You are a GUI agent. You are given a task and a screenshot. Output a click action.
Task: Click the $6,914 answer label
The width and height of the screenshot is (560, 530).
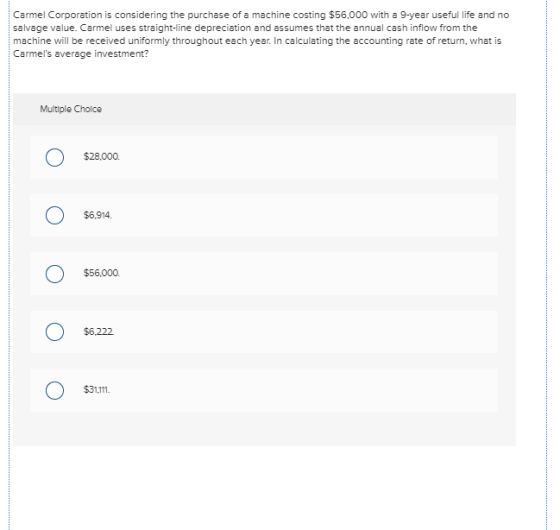98,215
